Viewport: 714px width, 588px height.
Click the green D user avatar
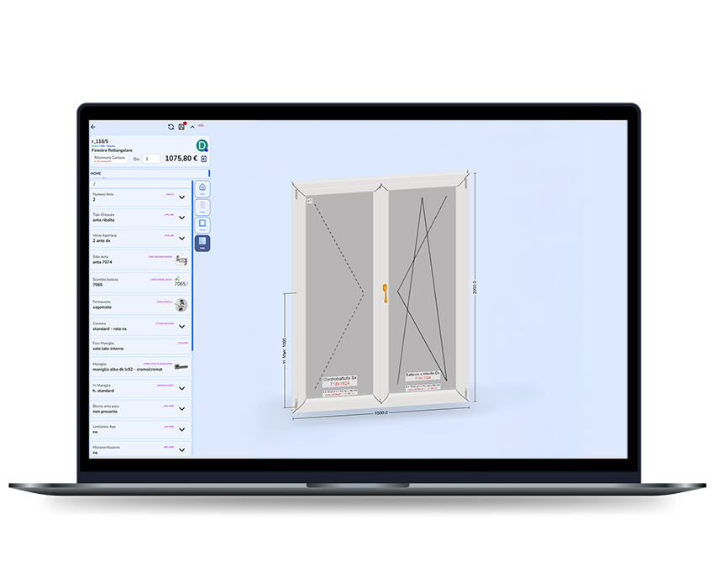[x=202, y=144]
